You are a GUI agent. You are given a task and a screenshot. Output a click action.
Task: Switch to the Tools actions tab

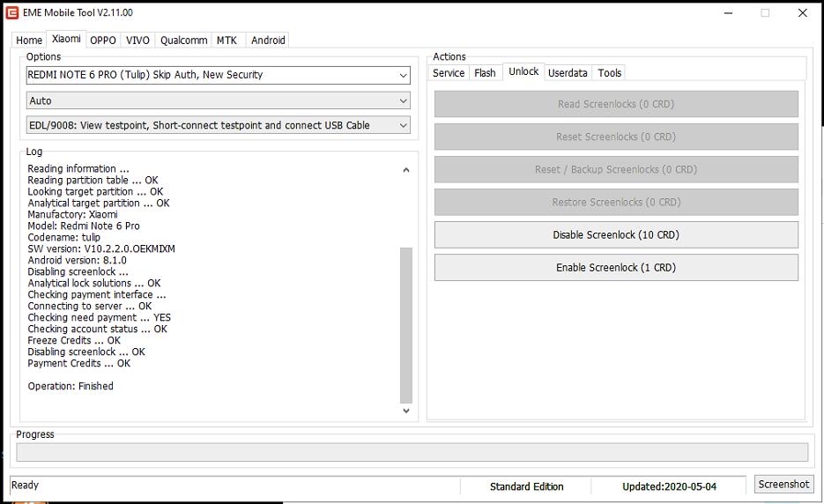point(610,72)
